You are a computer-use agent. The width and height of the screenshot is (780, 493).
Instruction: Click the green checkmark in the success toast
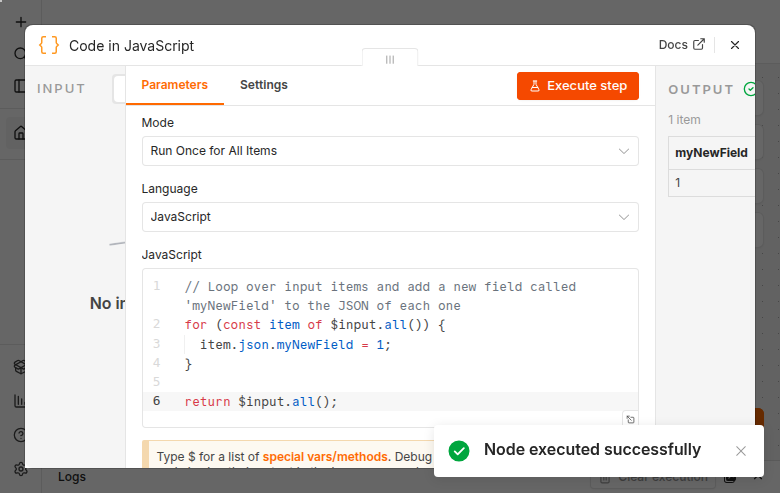(x=459, y=451)
